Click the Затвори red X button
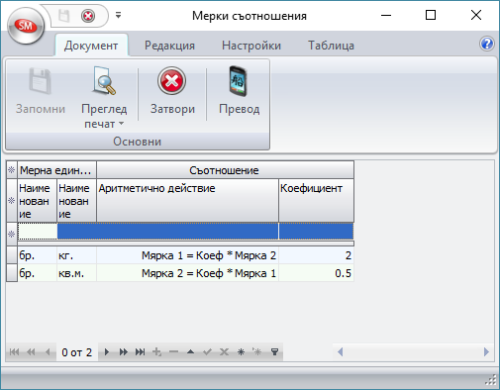Viewport: 500px width, 390px height. tap(172, 91)
